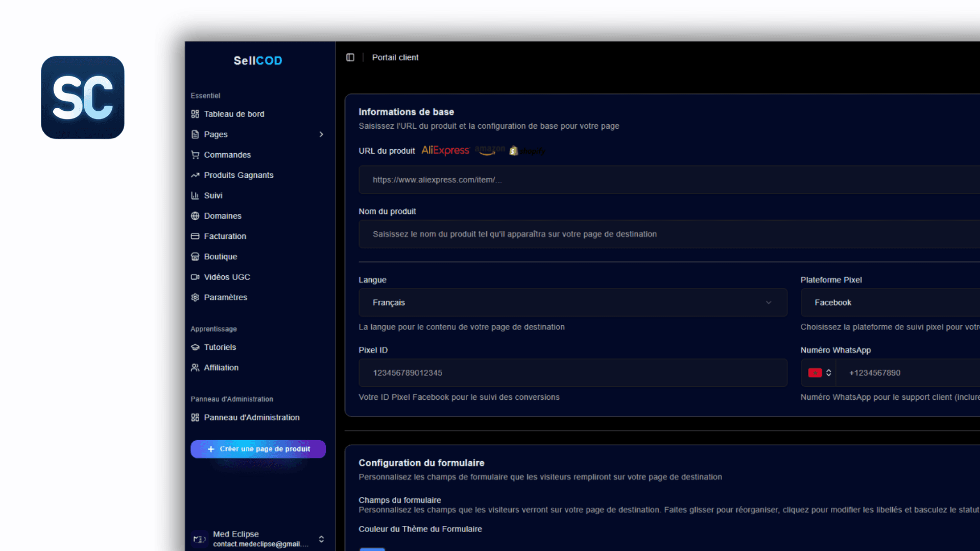
Task: Click the Med Eclipse avatar icon
Action: (200, 539)
